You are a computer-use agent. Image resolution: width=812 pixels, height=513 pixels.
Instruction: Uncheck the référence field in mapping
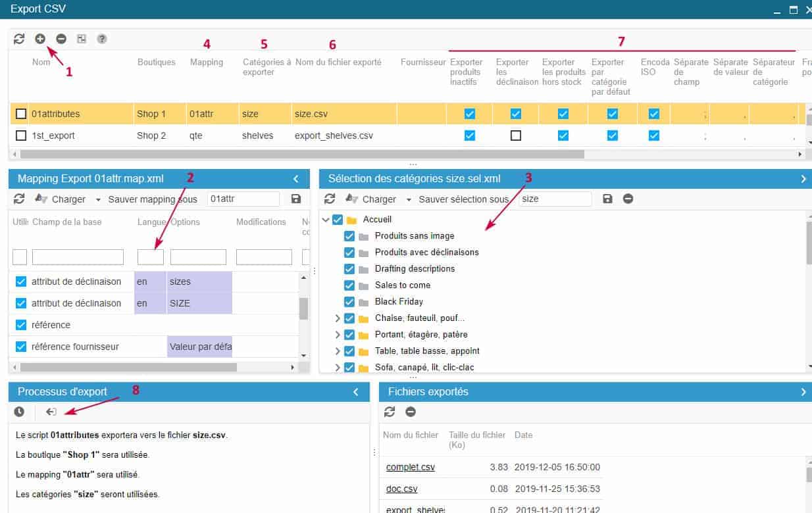[21, 325]
